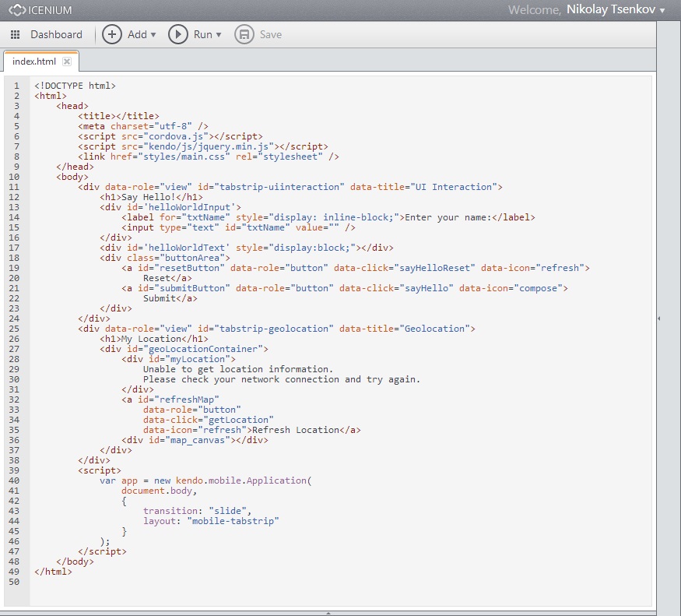Click the '<h1>Say Hello!</h1>' line
The image size is (681, 616).
click(151, 197)
